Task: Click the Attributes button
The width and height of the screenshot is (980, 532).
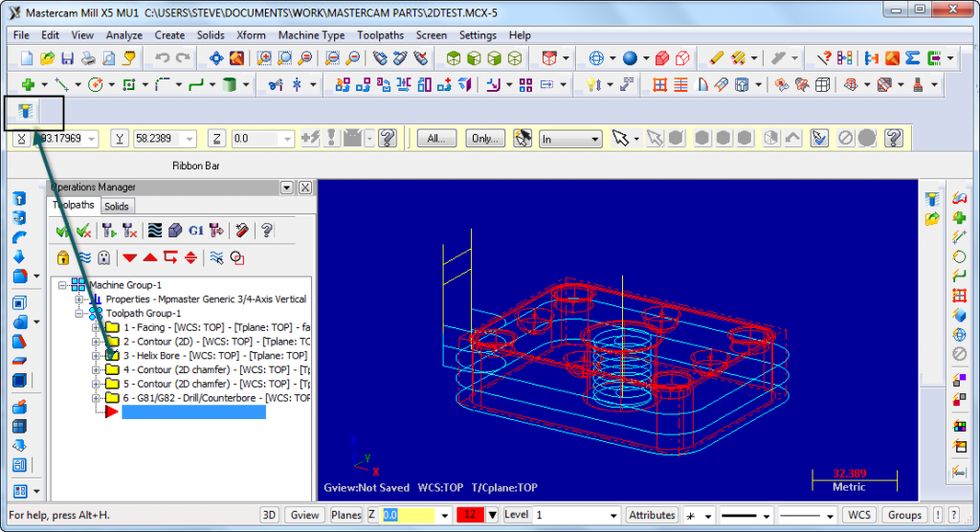Action: point(652,515)
